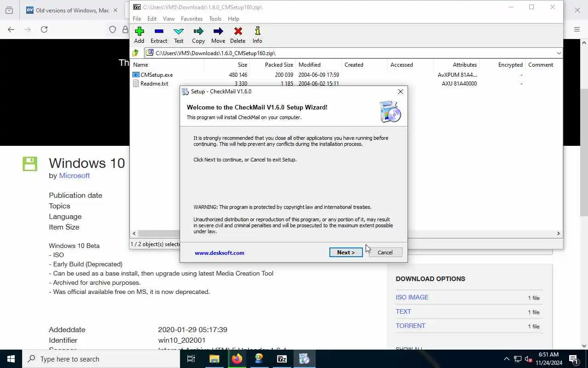588x368 pixels.
Task: Open the Microsoft author link
Action: click(74, 176)
